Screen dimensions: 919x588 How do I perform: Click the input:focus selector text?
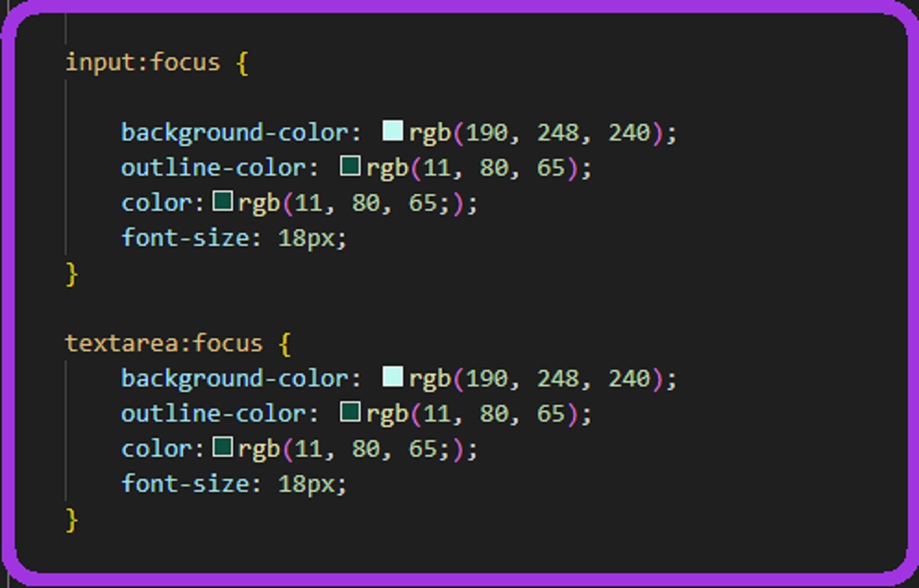pyautogui.click(x=142, y=63)
